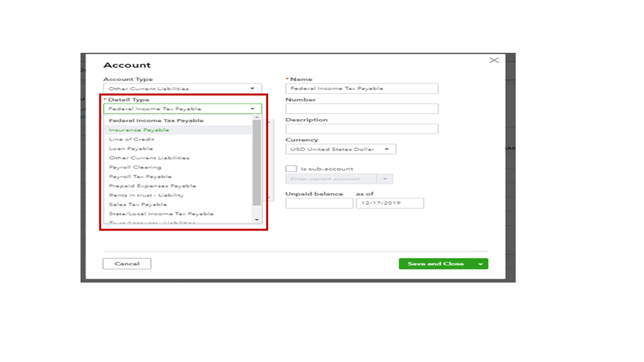The width and height of the screenshot is (644, 362).
Task: Pick Payroll Tax Payable from the list
Action: coord(140,176)
